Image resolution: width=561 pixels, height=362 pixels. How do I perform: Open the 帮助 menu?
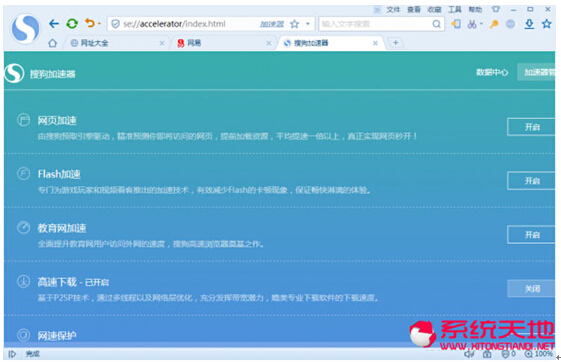[475, 10]
